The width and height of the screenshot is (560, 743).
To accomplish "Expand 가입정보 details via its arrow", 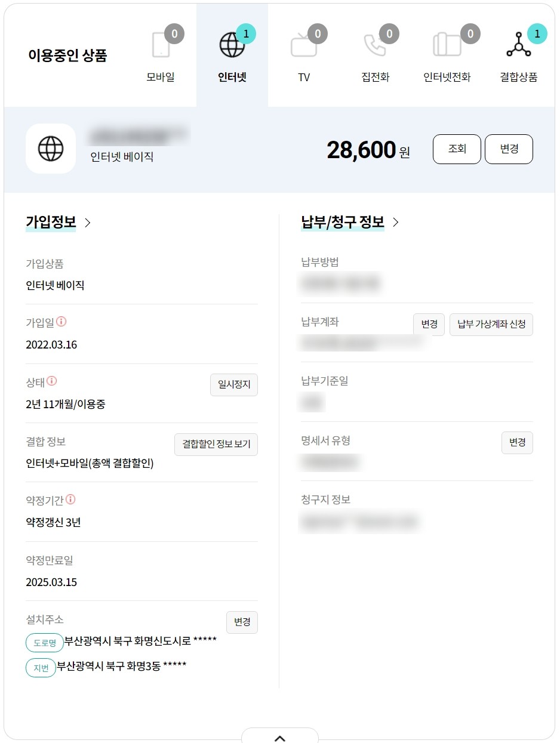I will (88, 223).
